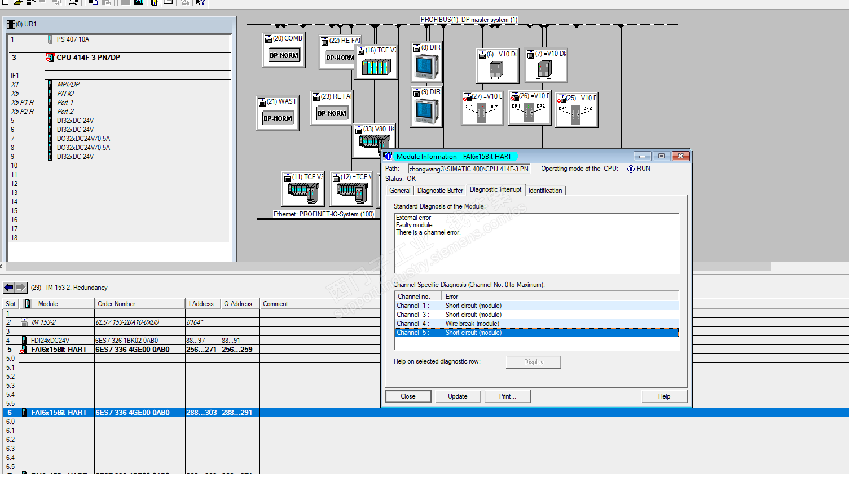Select the (26) =V10 DP coupler station
Image resolution: width=849 pixels, height=504 pixels.
(529, 108)
